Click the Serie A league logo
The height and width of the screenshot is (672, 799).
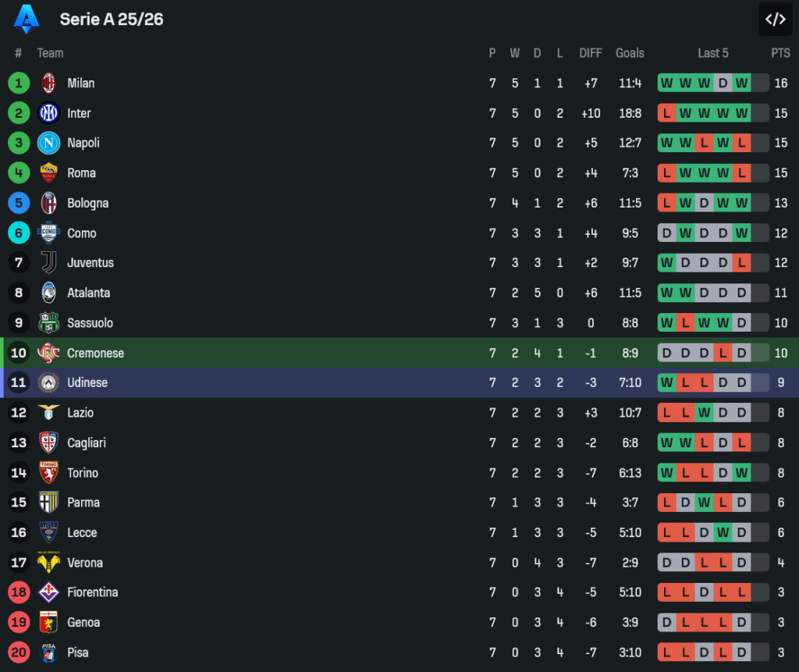27,19
